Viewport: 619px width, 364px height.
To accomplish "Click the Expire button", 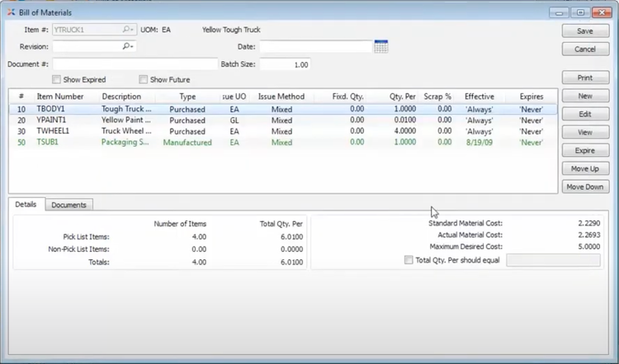I will tap(585, 150).
